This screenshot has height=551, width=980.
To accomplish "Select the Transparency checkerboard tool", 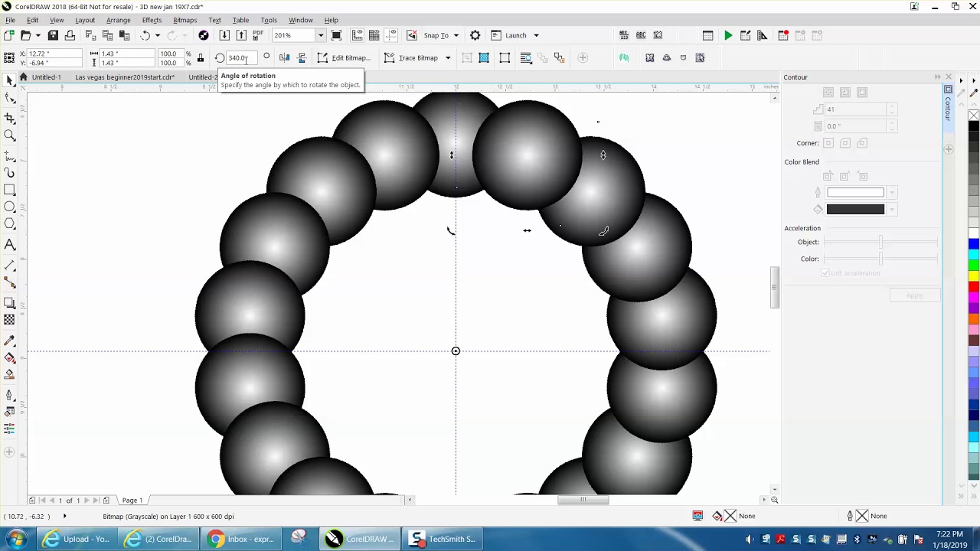I will tap(9, 320).
